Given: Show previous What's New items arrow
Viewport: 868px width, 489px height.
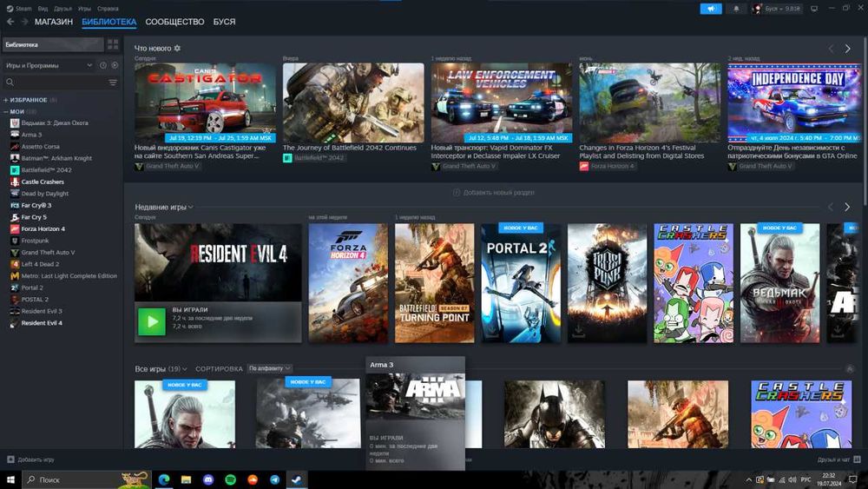Looking at the screenshot, I should (x=831, y=49).
